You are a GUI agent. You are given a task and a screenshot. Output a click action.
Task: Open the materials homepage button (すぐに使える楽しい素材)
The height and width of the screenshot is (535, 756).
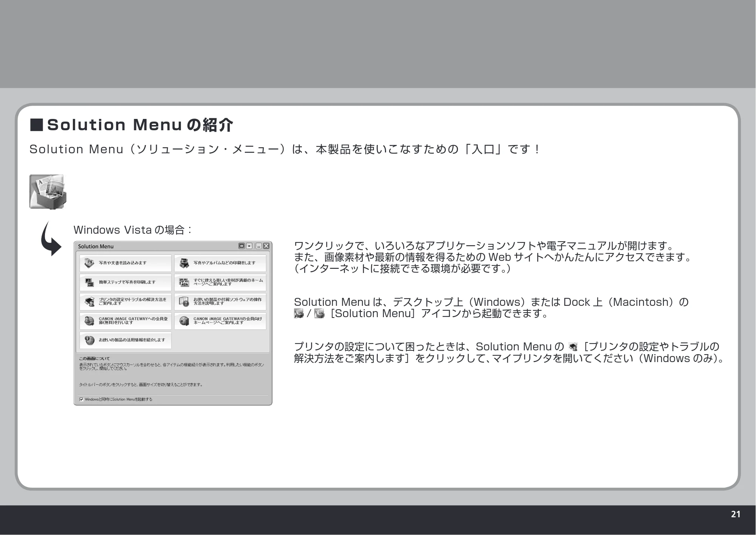click(220, 282)
